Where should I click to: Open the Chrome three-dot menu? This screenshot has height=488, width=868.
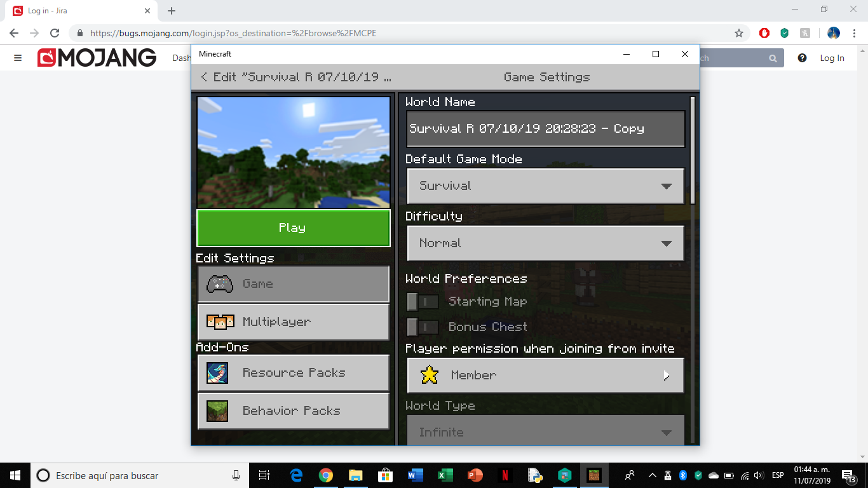point(854,33)
